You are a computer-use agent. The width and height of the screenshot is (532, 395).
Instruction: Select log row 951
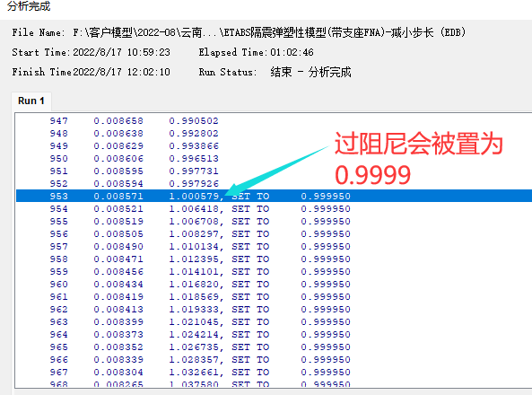coord(274,171)
